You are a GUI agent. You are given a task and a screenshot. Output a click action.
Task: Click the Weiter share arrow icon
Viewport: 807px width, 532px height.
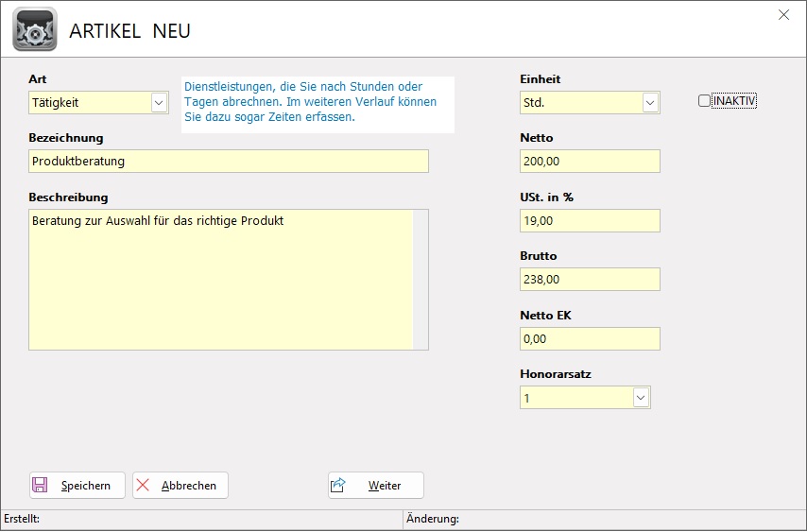pyautogui.click(x=338, y=486)
